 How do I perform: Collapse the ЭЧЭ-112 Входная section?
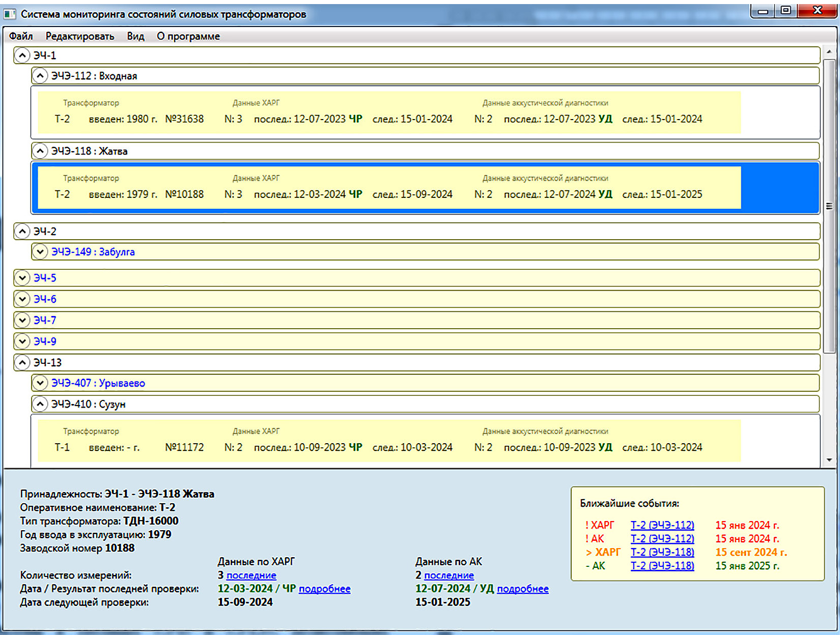pyautogui.click(x=40, y=76)
